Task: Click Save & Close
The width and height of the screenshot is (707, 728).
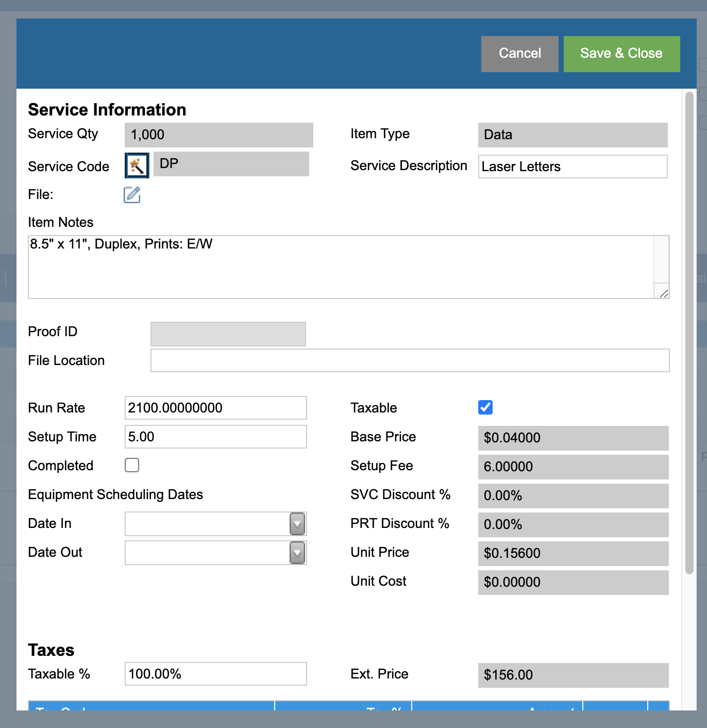Action: coord(621,54)
